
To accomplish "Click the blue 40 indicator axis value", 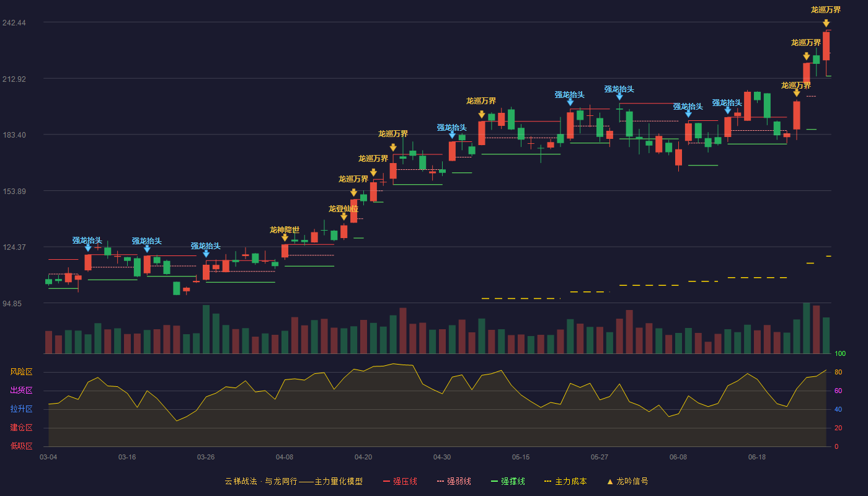I will pos(838,409).
